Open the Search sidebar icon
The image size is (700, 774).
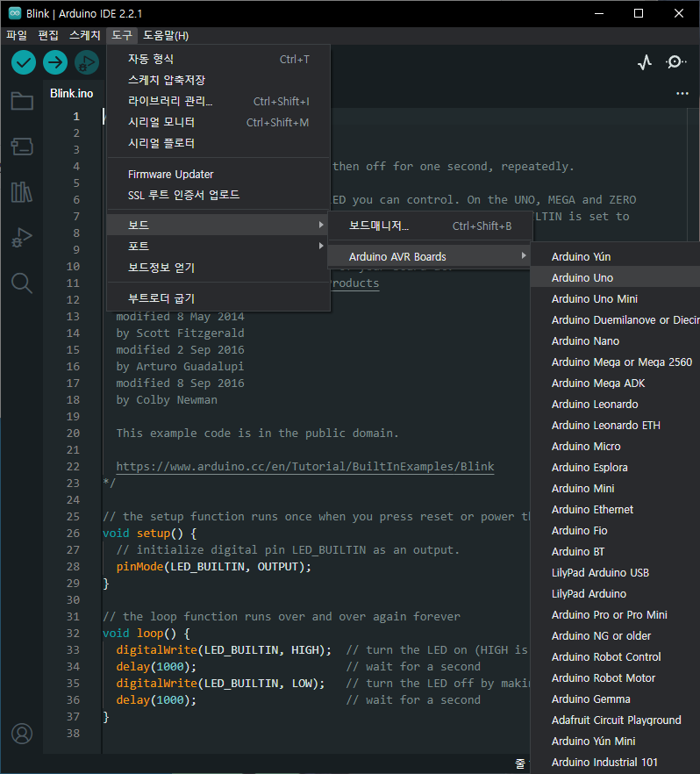22,283
